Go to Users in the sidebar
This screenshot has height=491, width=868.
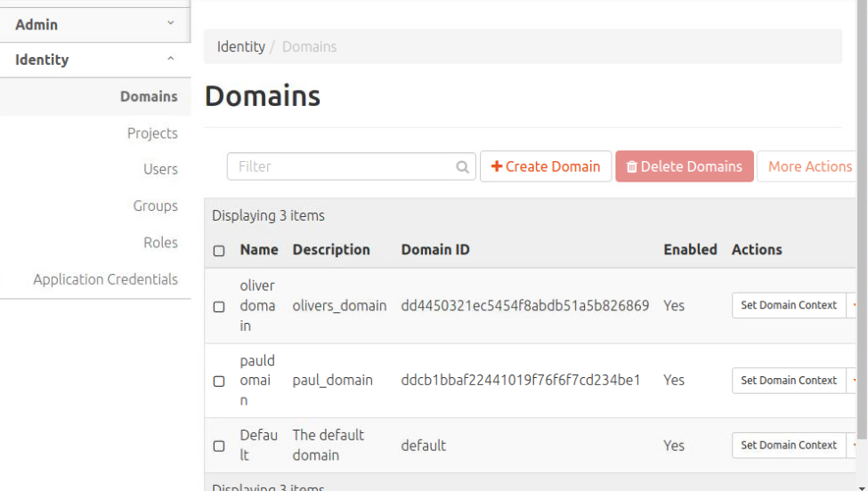coord(160,169)
